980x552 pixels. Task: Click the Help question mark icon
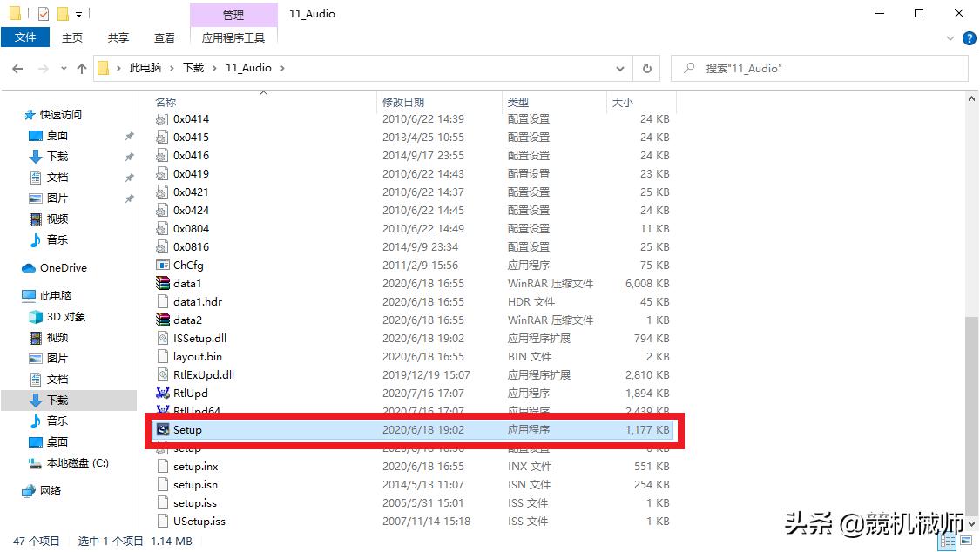click(969, 37)
